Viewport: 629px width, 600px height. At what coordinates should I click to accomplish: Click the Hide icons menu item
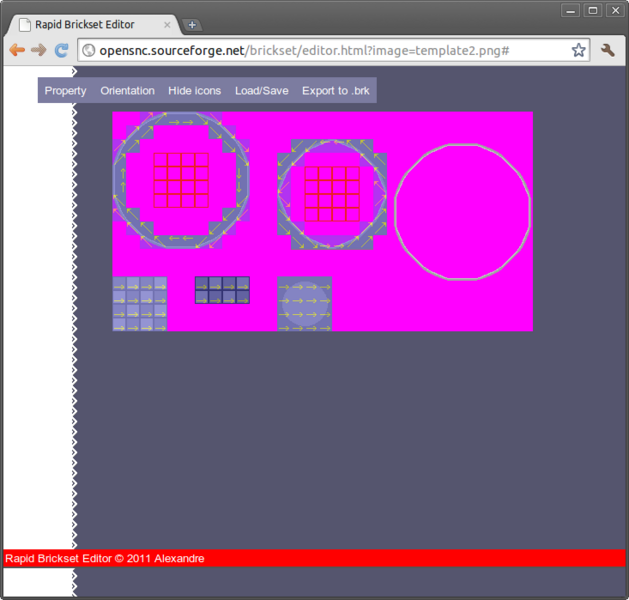tap(195, 91)
